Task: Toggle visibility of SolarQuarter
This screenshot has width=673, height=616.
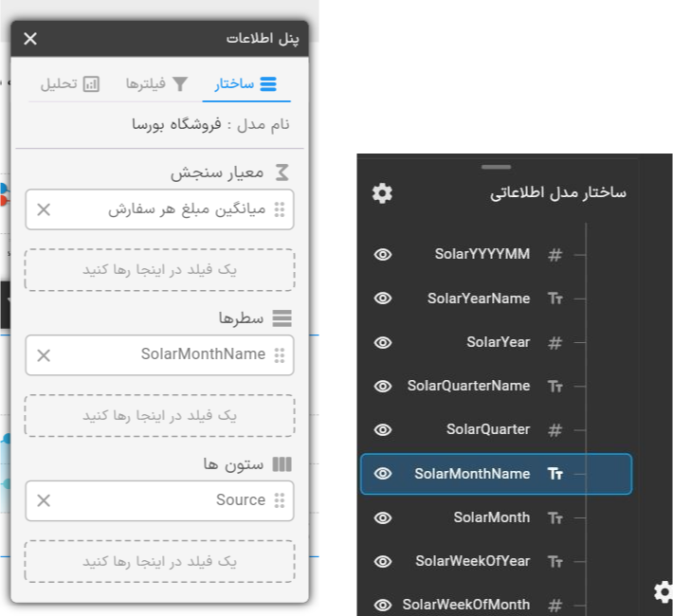Action: pyautogui.click(x=383, y=430)
